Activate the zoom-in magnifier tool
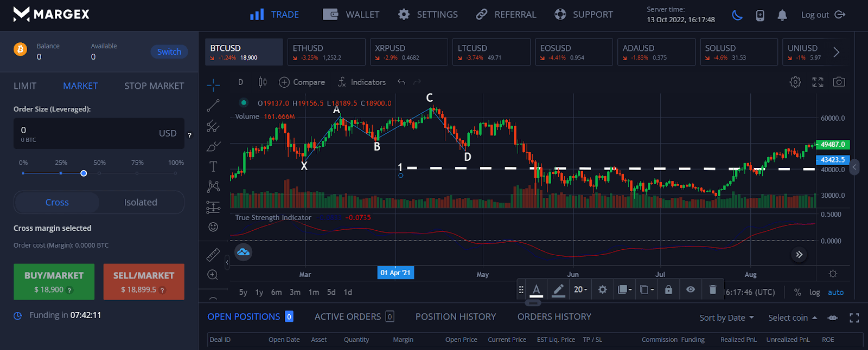The width and height of the screenshot is (868, 350). pos(213,275)
